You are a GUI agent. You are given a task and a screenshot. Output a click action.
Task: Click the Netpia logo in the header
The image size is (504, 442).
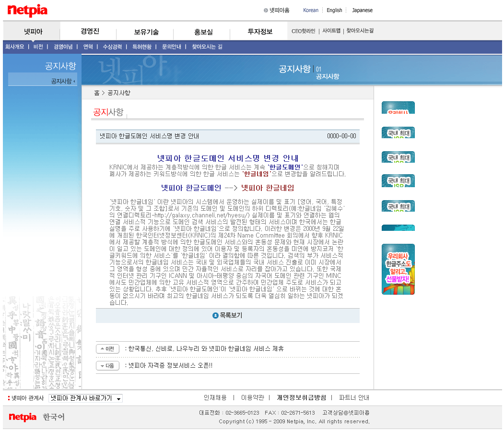pos(27,10)
